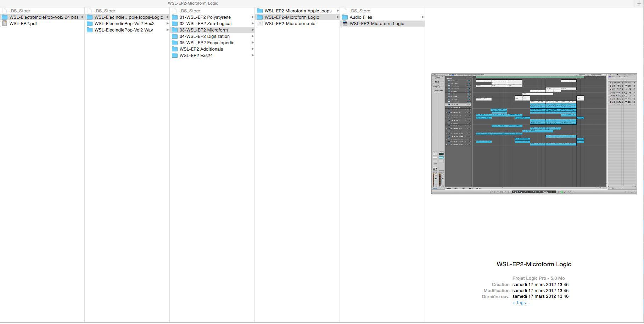Select the WSL-EP2.pdf file name
The image size is (644, 324).
[x=23, y=23]
